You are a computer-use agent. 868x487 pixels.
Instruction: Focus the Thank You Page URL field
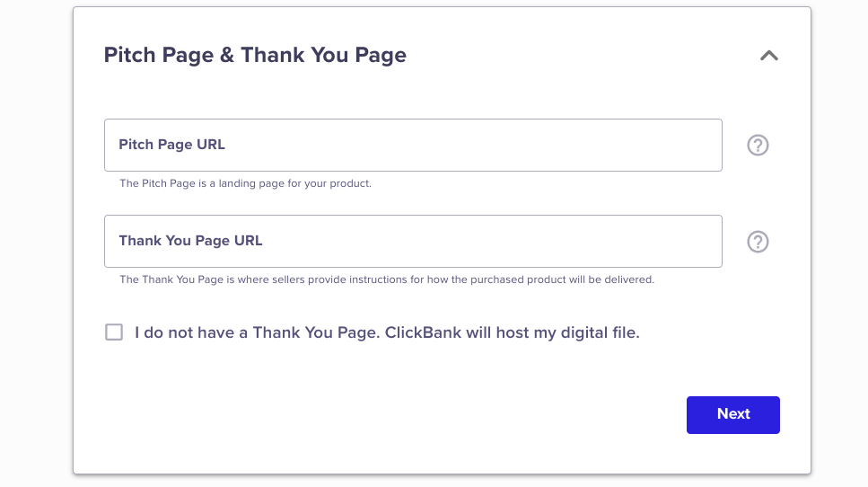click(413, 242)
